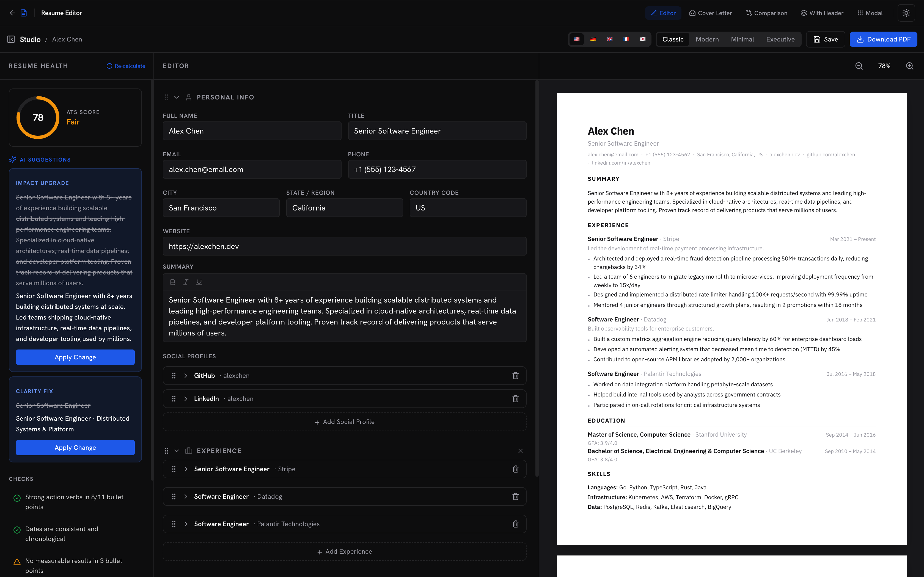
Task: Click the Download PDF button
Action: coord(883,39)
